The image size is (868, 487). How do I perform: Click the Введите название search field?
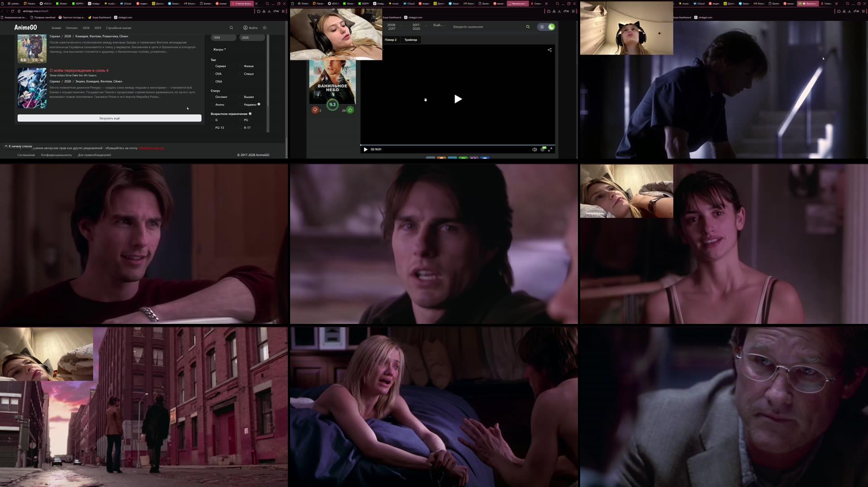488,27
